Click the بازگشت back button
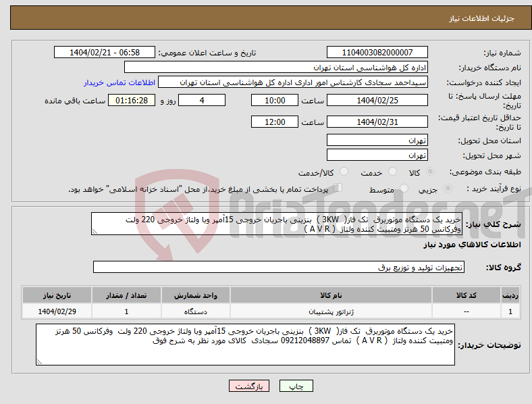The image size is (532, 404). coord(249,386)
